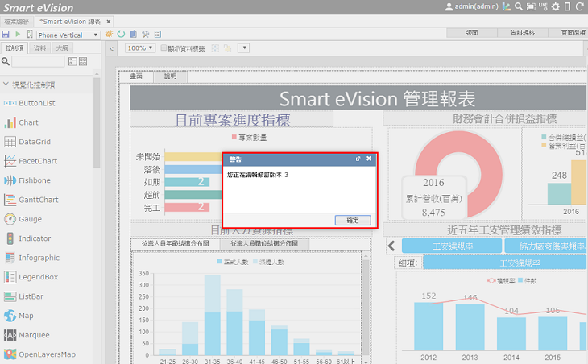Click the control search input field
Viewport: 588px width, 364px height.
coord(38,61)
